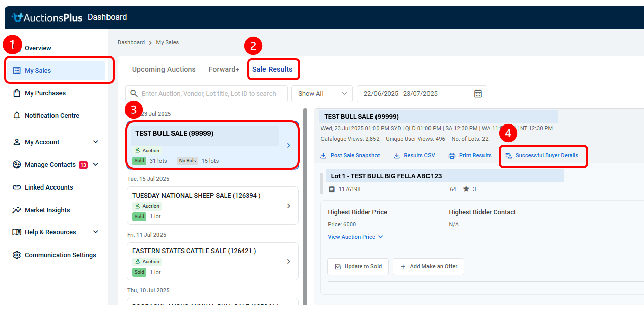
Task: Click the auction search input field
Action: tap(206, 94)
